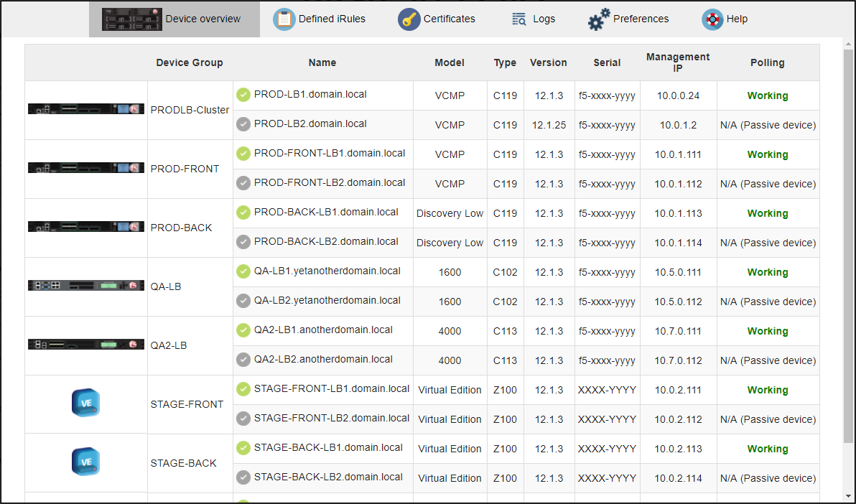Open the Help tab
Image resolution: width=856 pixels, height=504 pixels.
[x=725, y=19]
